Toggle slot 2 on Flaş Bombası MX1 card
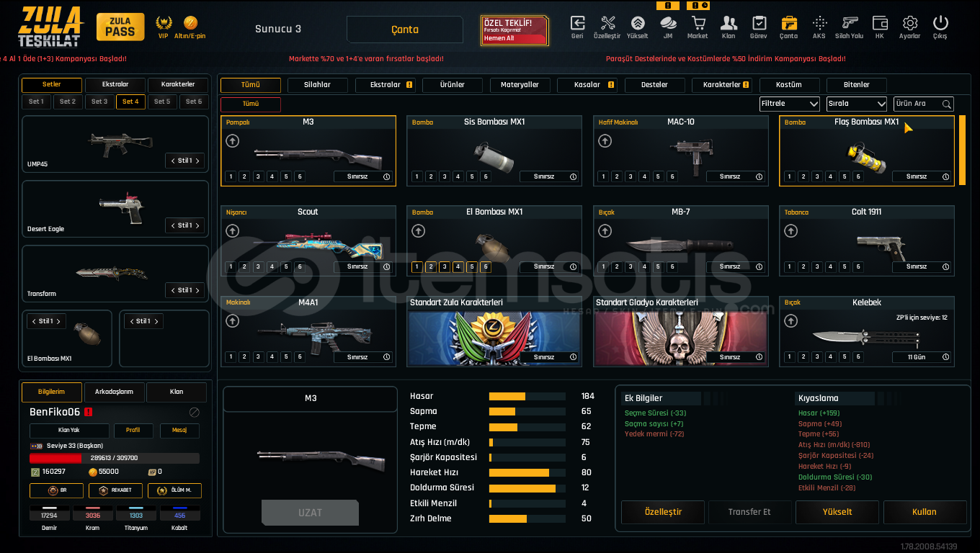The width and height of the screenshot is (980, 553). [x=803, y=176]
